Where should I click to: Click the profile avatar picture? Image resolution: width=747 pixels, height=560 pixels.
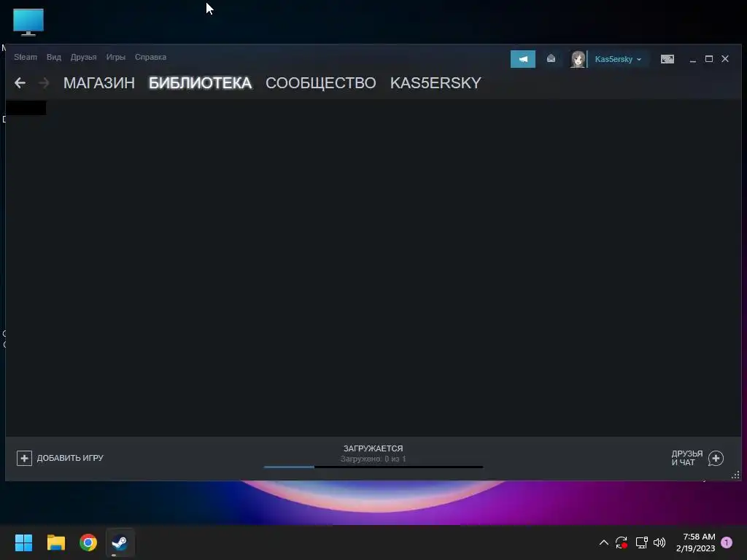coord(578,59)
